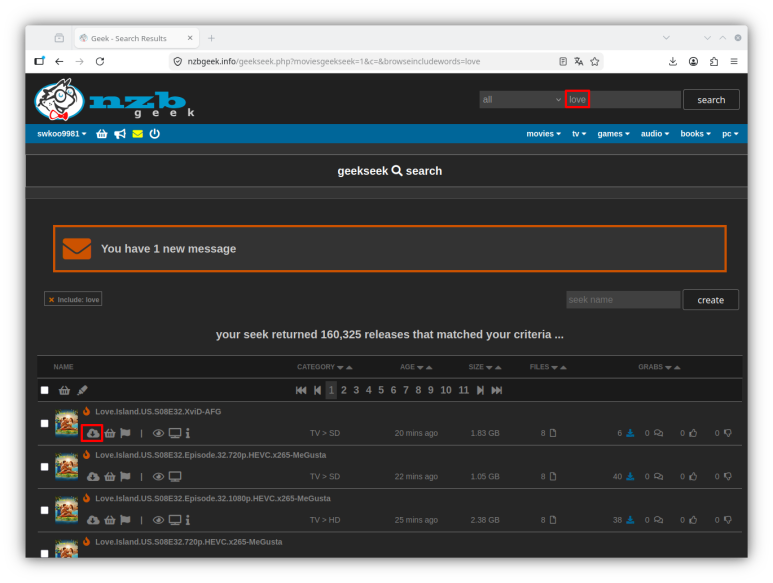Go to previous results page
This screenshot has height=583, width=773.
(317, 390)
